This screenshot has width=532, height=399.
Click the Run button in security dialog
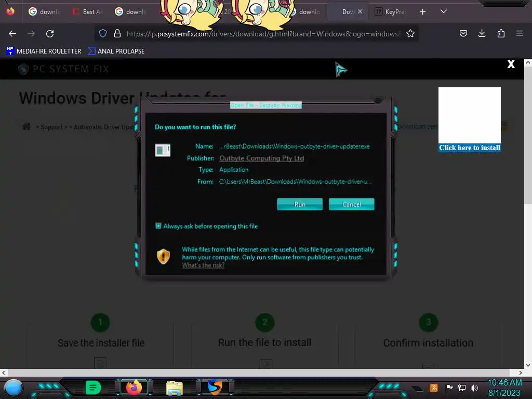(300, 204)
